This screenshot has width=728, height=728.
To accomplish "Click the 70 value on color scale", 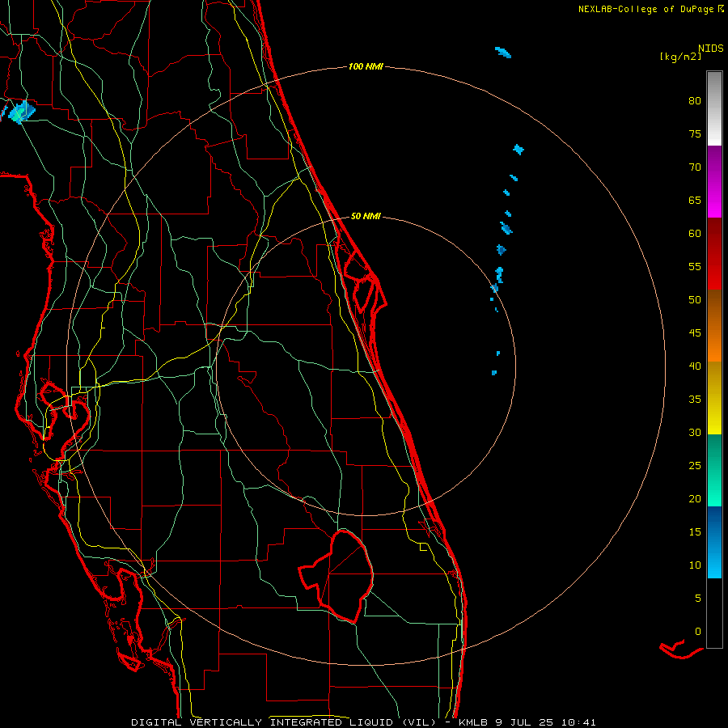I will [695, 167].
